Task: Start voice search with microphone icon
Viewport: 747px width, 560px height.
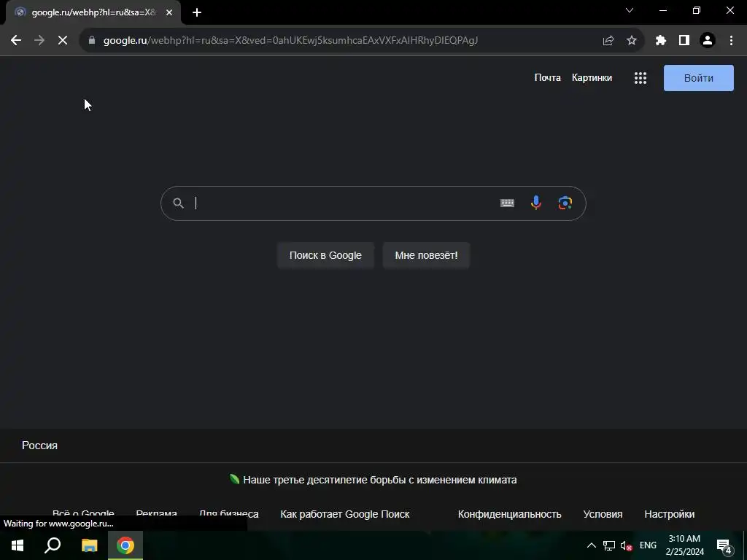Action: point(536,203)
